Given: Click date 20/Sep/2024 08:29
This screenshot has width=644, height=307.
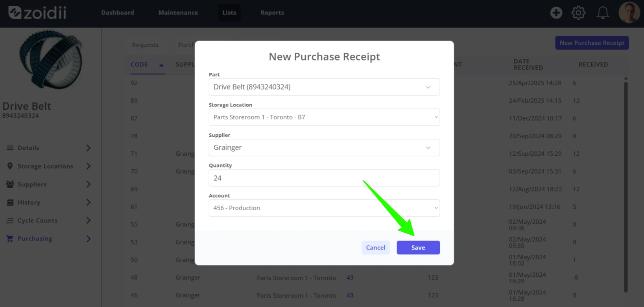Looking at the screenshot, I should click(x=535, y=136).
